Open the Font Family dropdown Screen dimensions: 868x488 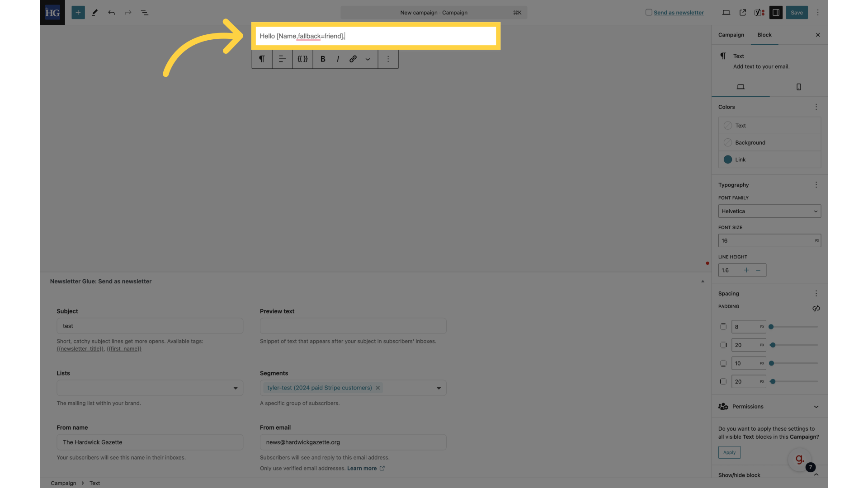point(769,211)
